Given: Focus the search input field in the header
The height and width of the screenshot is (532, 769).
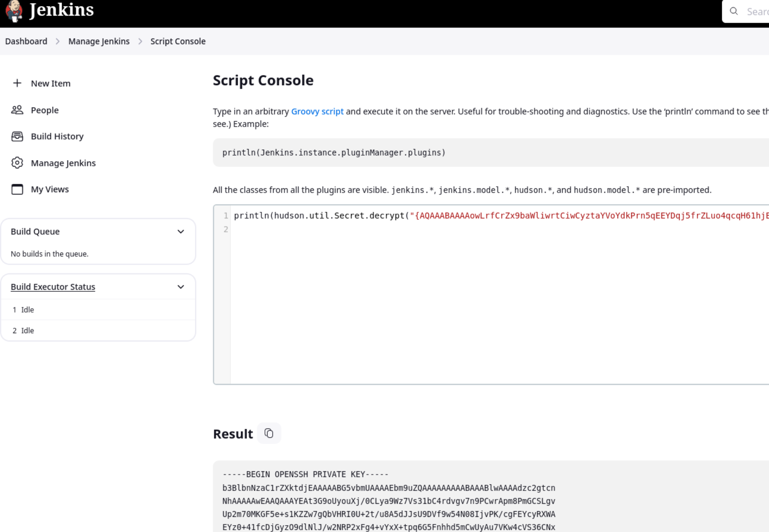Looking at the screenshot, I should 757,12.
